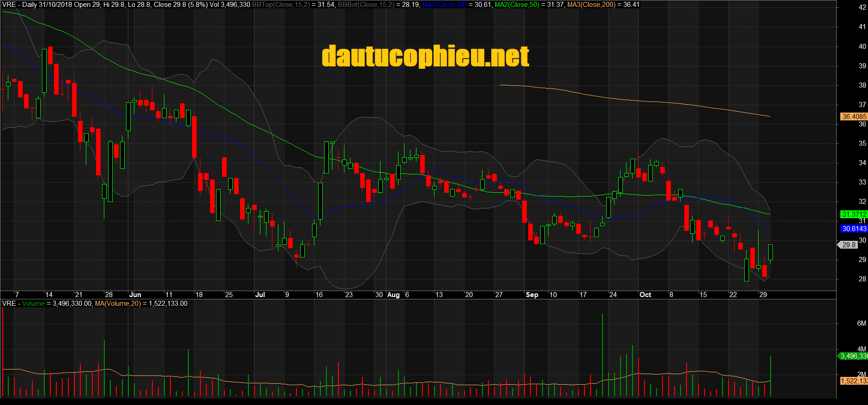The height and width of the screenshot is (405, 868).
Task: Select the BBBot(Close,15,2) = 28.19 label
Action: (379, 5)
